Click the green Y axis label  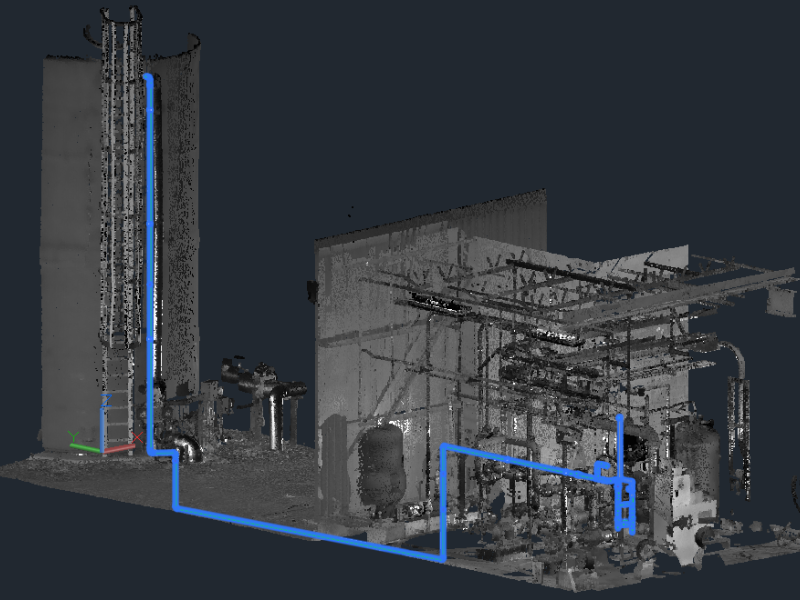point(74,436)
